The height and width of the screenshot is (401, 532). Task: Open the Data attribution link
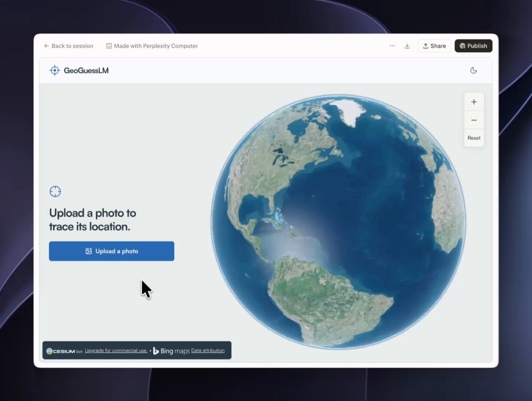tap(208, 350)
